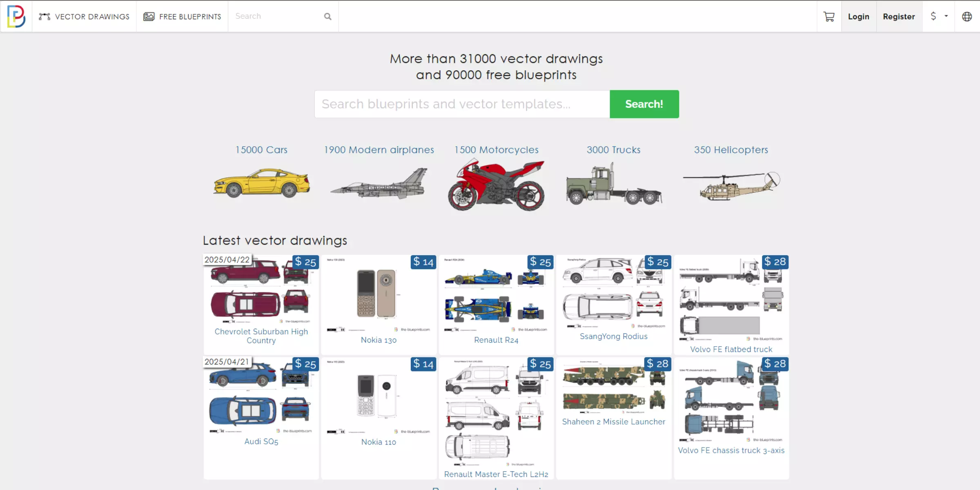Click the $ 28 badge on Shaheen 2
The image size is (980, 490).
point(657,364)
